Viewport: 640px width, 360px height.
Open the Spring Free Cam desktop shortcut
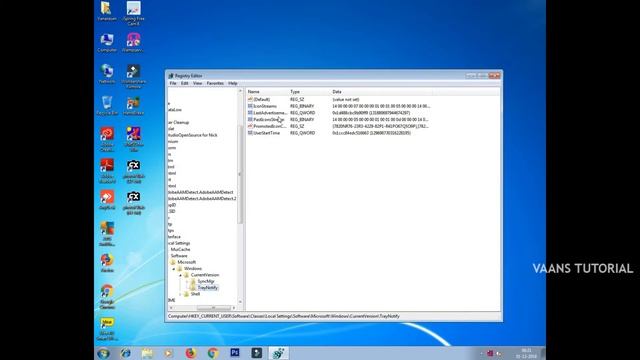(x=133, y=13)
